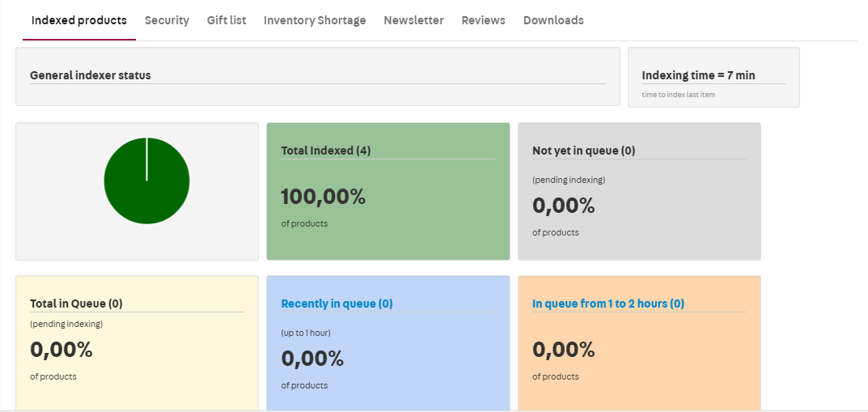868x412 pixels.
Task: Open In queue from 1 to 2 hours link
Action: [608, 304]
